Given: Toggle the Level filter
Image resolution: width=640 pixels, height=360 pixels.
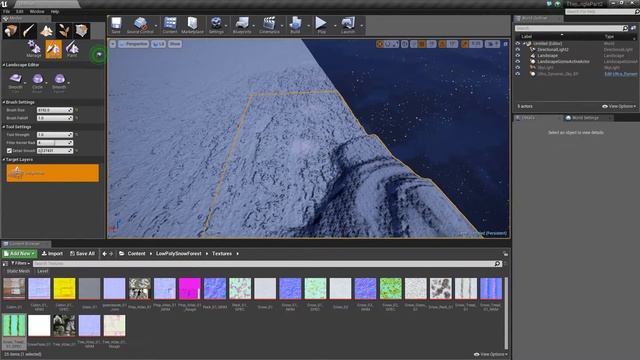Looking at the screenshot, I should (42, 271).
